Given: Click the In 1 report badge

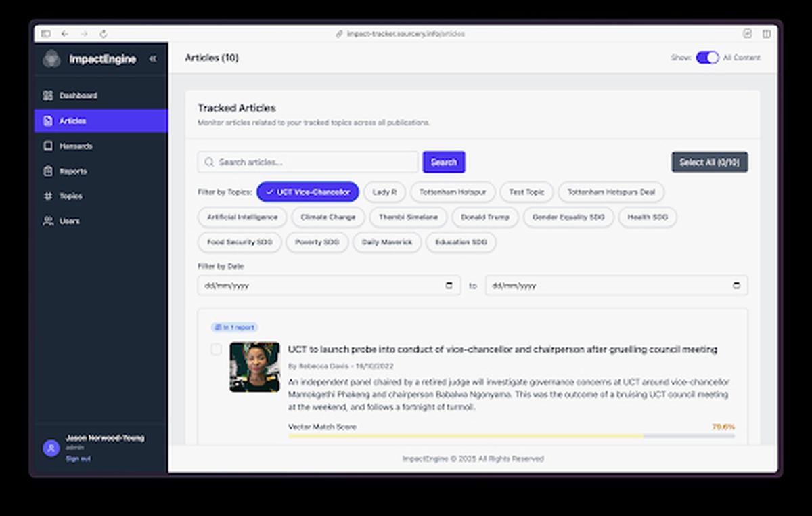Looking at the screenshot, I should (x=234, y=328).
